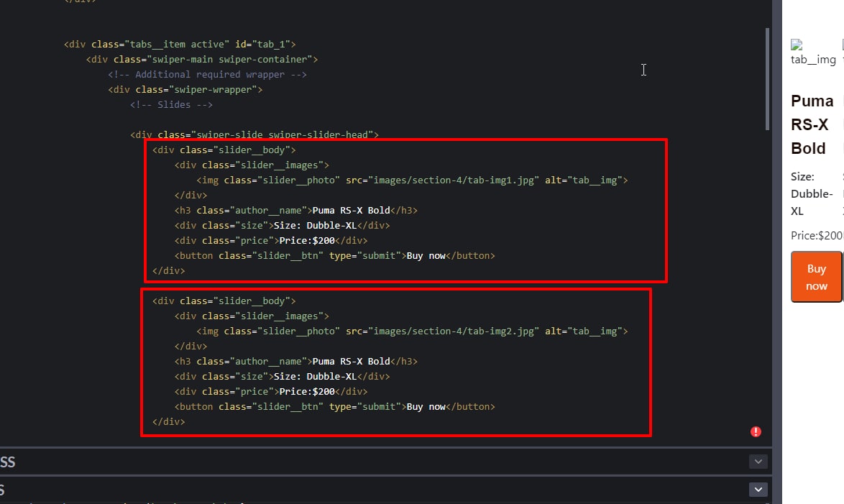
Task: Click Price:$200 text in preview
Action: pyautogui.click(x=817, y=235)
